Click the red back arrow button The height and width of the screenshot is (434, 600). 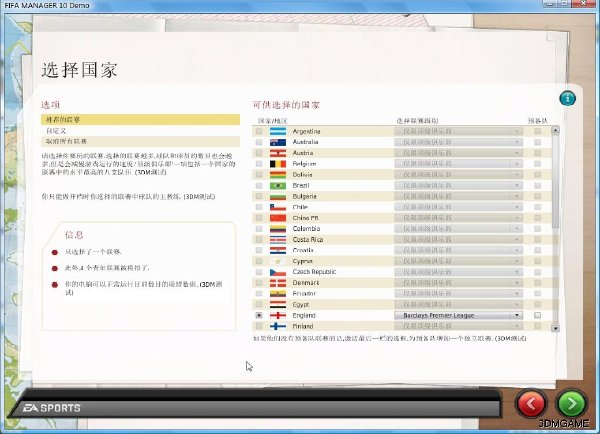[x=531, y=403]
